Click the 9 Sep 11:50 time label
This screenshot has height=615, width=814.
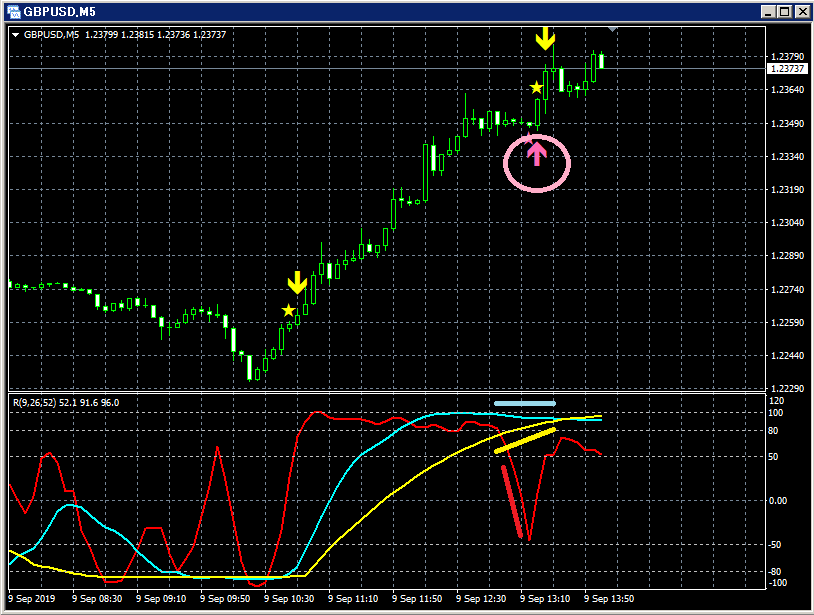(x=417, y=598)
